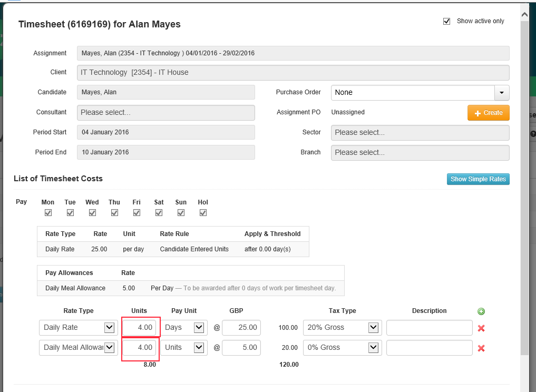This screenshot has width=536, height=392.
Task: Open the Daily Rate type dropdown
Action: (79, 328)
